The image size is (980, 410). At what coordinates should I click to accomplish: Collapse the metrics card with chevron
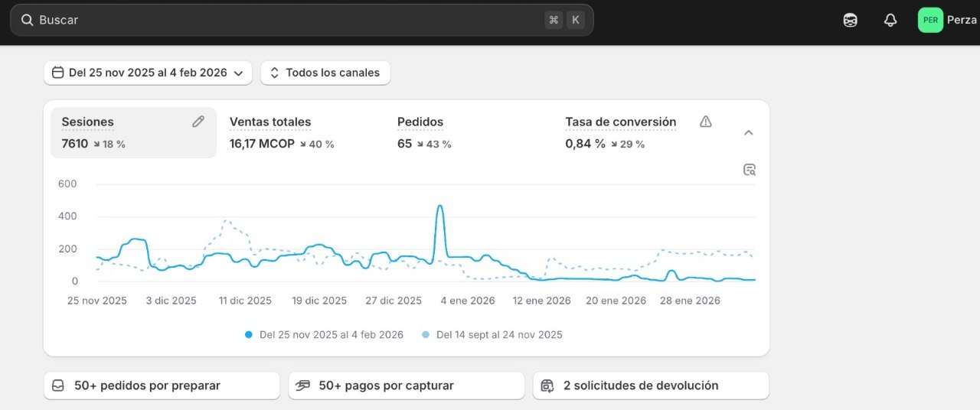pyautogui.click(x=749, y=132)
